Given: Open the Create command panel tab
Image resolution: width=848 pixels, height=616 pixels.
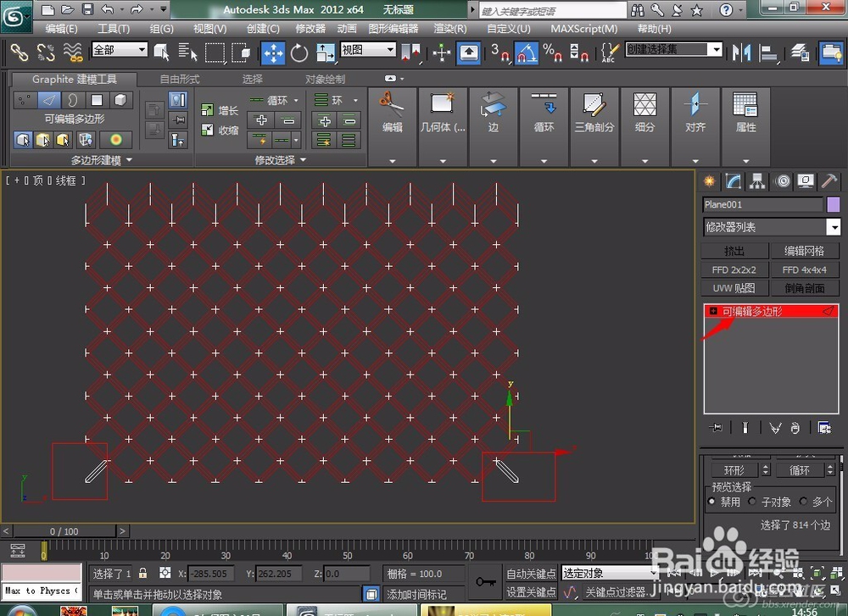Looking at the screenshot, I should pyautogui.click(x=709, y=181).
